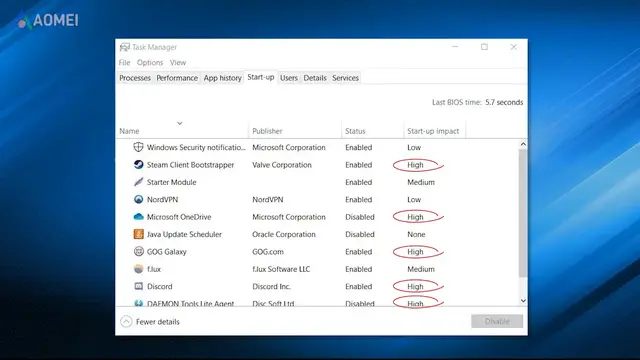Click the None impact value for Java
The height and width of the screenshot is (360, 640).
click(x=416, y=234)
